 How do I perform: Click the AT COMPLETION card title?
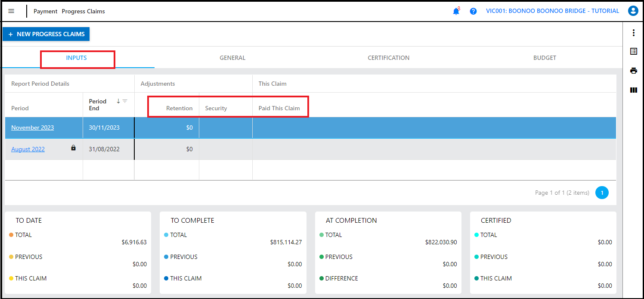click(x=351, y=220)
